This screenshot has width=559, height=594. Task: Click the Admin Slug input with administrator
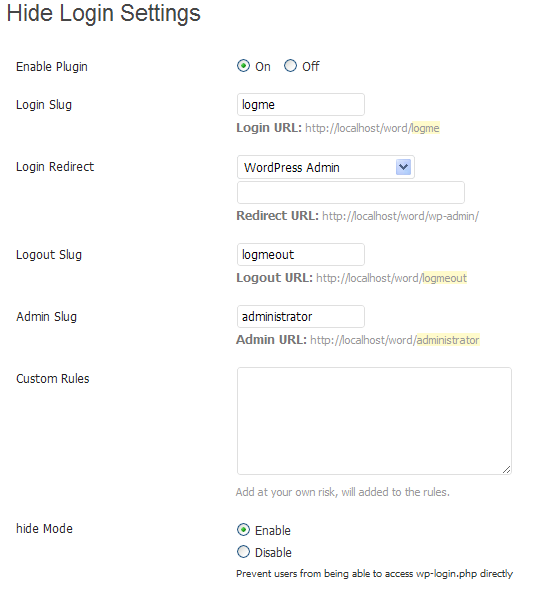[301, 317]
